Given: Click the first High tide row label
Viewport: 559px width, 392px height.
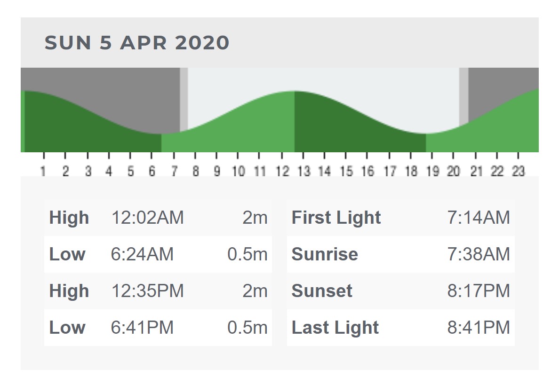Looking at the screenshot, I should coord(69,218).
